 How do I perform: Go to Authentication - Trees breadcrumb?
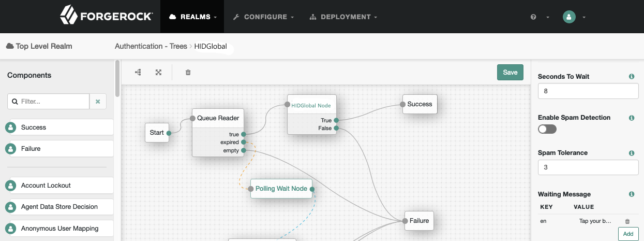coord(151,46)
